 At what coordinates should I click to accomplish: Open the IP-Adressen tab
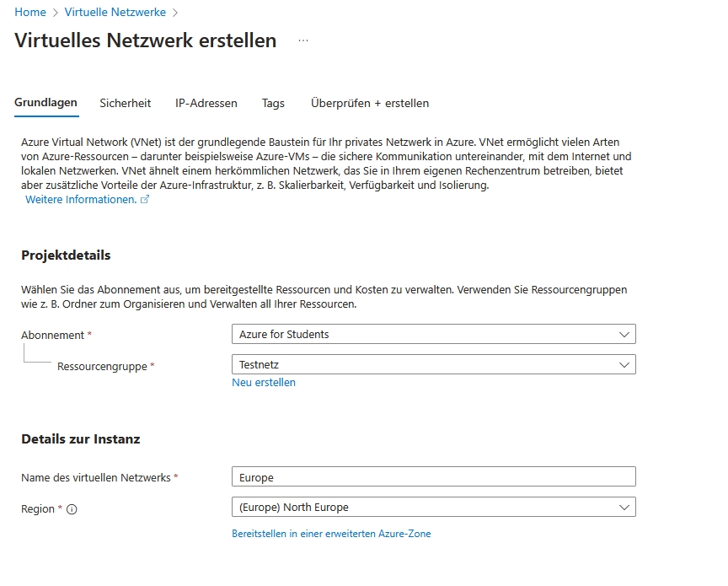206,103
